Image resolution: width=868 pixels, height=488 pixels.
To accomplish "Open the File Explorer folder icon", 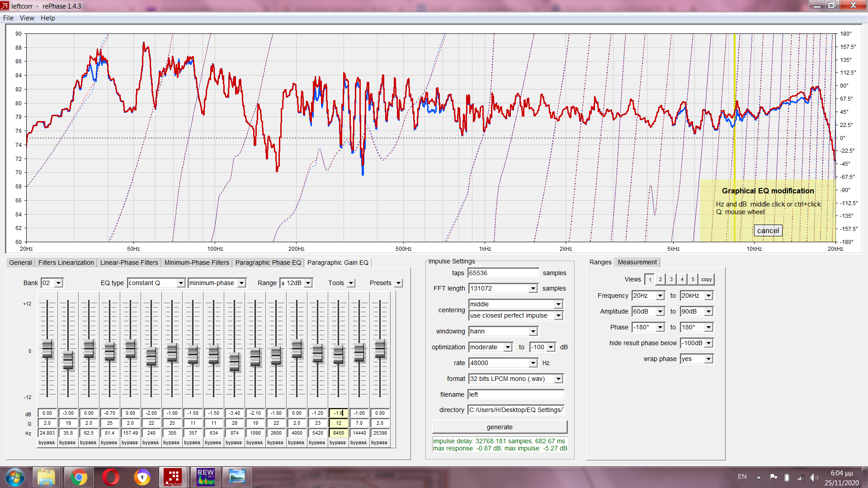I will [46, 477].
